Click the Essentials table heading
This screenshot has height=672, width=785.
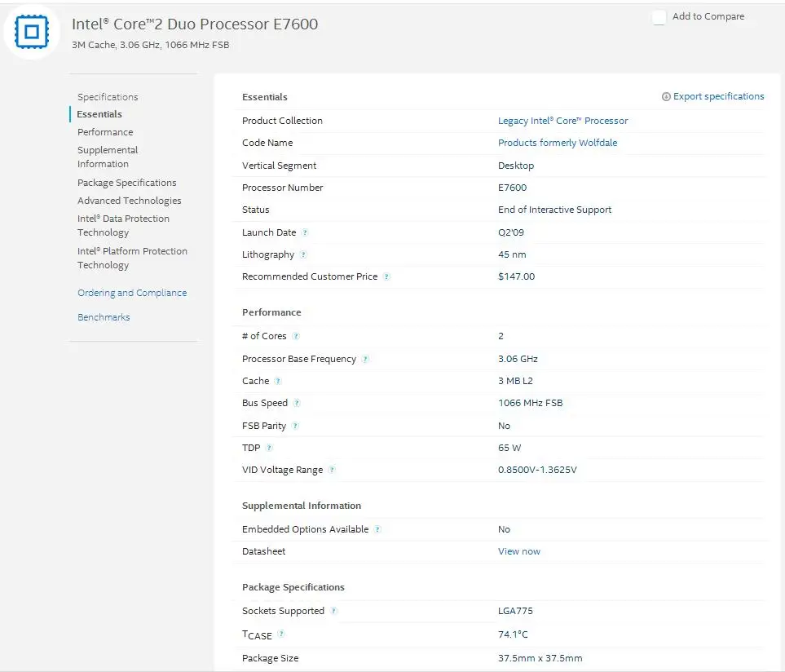pos(264,97)
